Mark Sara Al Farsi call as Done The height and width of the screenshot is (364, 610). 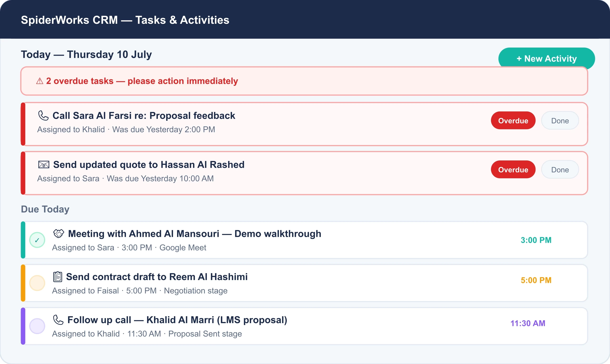(x=560, y=121)
